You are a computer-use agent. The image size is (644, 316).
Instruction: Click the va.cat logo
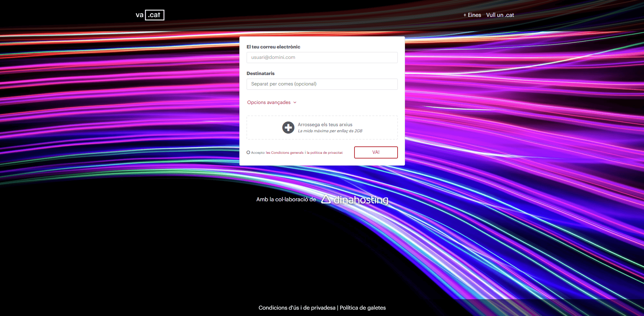(150, 15)
